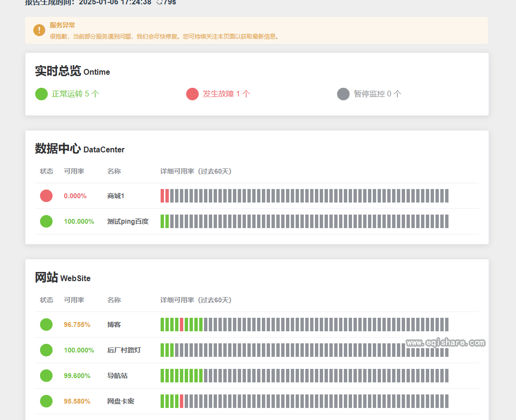This screenshot has width=516, height=420.
Task: Select the 可用率 column header
Action: [x=74, y=171]
